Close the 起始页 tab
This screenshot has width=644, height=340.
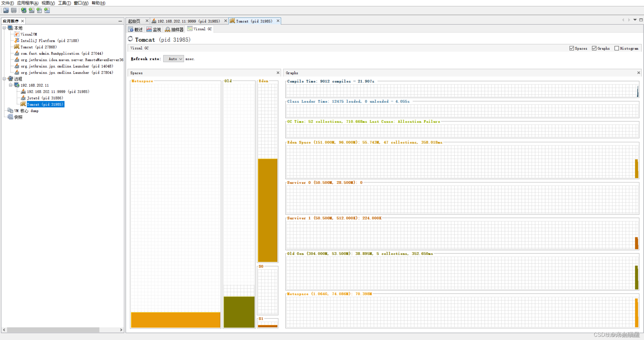coord(147,21)
